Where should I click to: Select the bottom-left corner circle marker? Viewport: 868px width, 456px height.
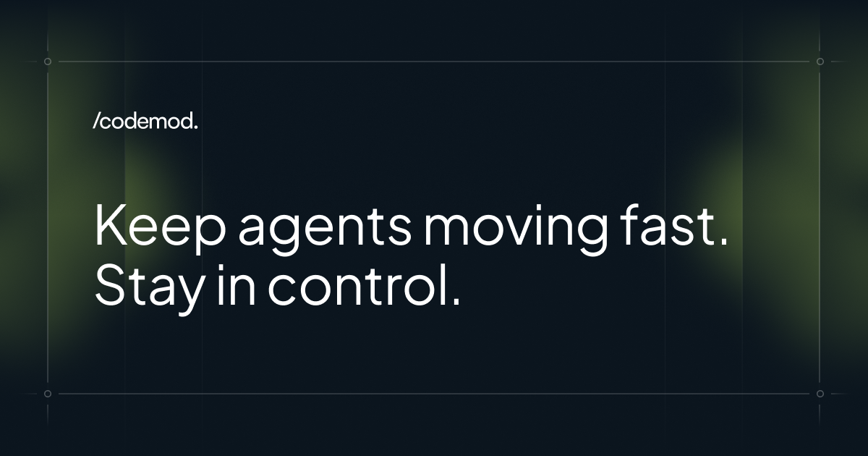click(x=48, y=394)
